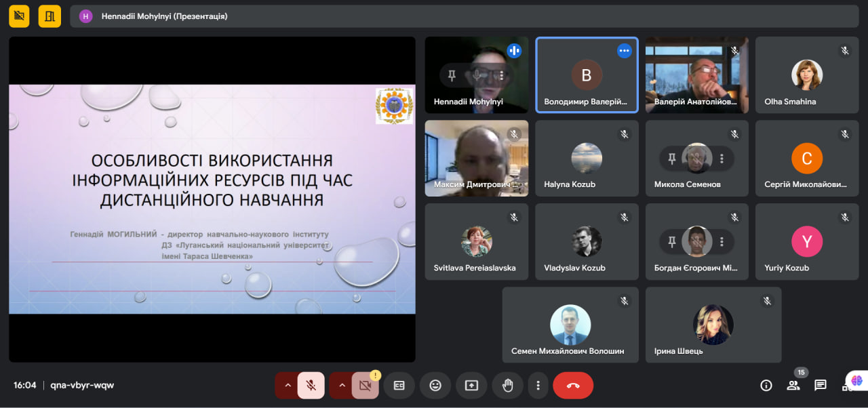Expand audio settings arrow beside microphone
Viewport: 868px width, 408px height.
pos(287,385)
